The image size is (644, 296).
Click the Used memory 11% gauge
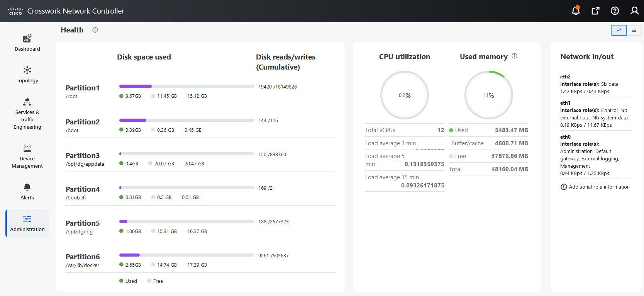pos(489,95)
